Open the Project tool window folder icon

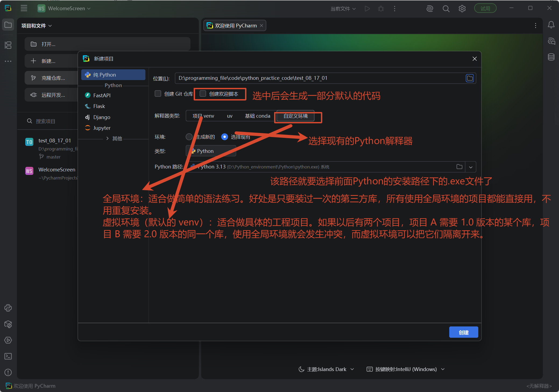8,25
